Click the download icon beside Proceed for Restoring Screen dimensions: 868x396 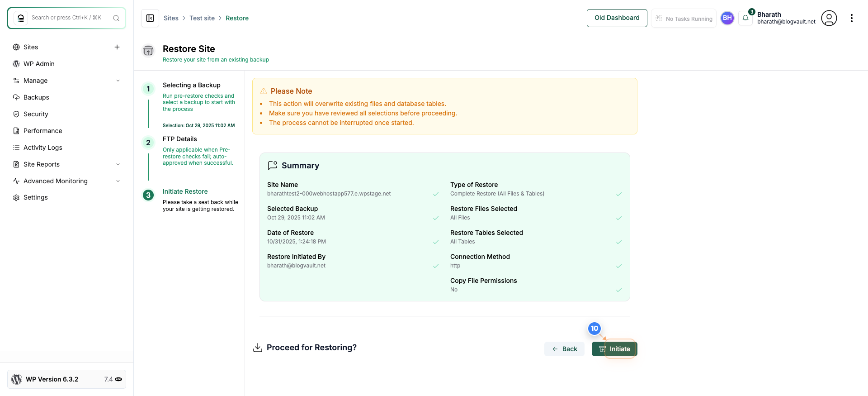(x=258, y=348)
